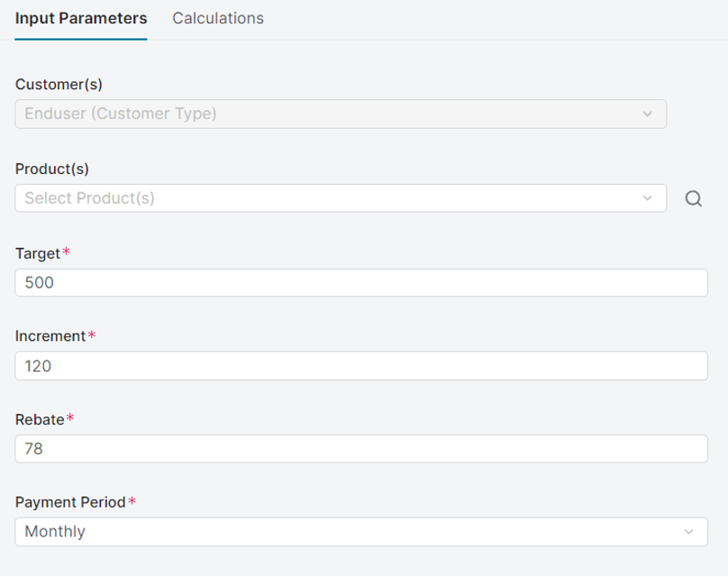The width and height of the screenshot is (728, 577).
Task: Switch to the Calculations tab
Action: (x=218, y=18)
